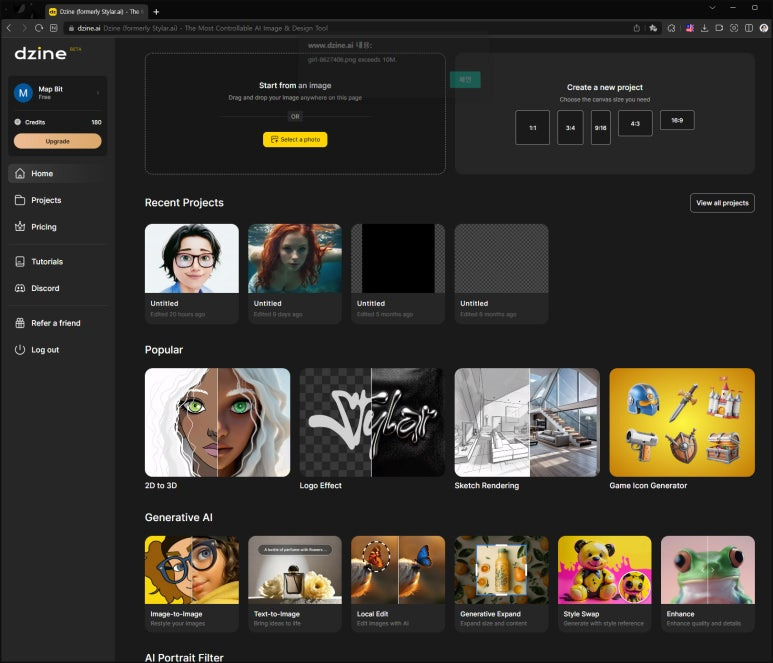773x663 pixels.
Task: Click the Tutorials book icon
Action: coord(20,261)
